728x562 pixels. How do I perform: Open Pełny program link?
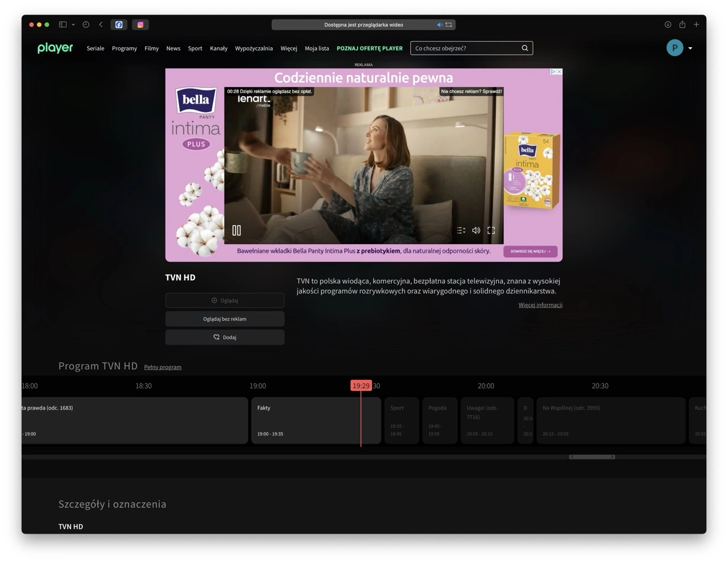pyautogui.click(x=163, y=367)
